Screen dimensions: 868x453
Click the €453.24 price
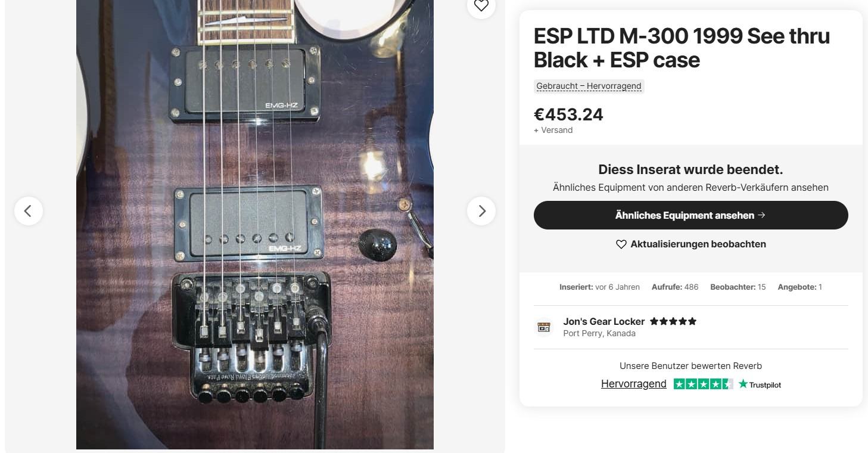568,114
